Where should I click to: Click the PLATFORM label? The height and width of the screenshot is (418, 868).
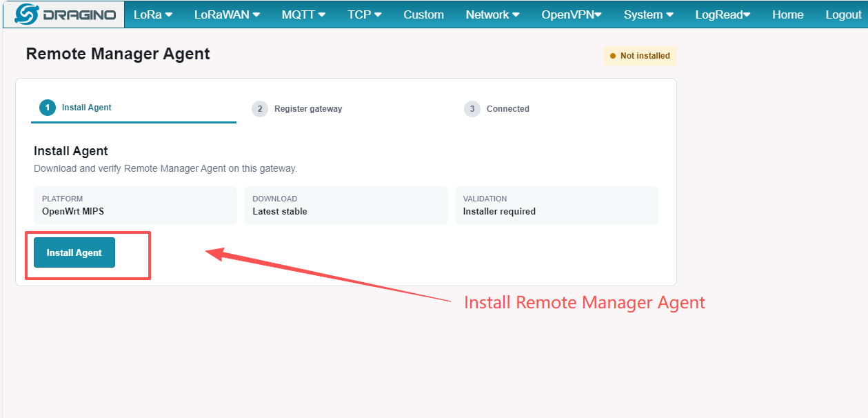[x=62, y=199]
